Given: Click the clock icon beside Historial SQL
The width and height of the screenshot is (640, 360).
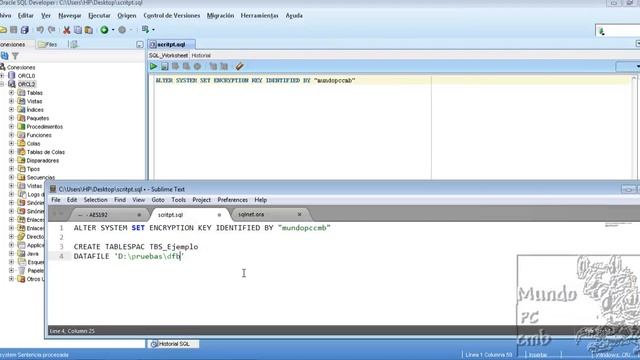Looking at the screenshot, I should point(153,344).
